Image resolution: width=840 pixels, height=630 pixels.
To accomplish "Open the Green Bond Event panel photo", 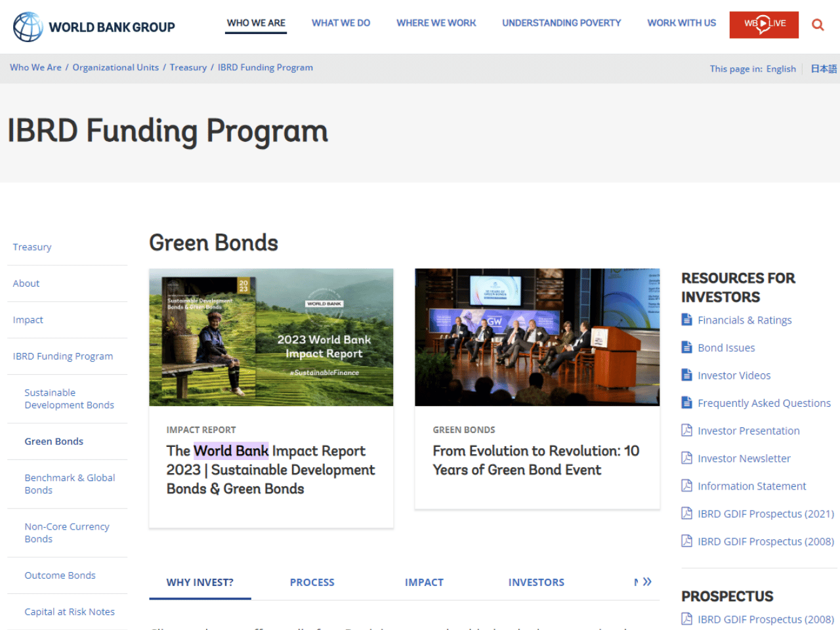I will click(537, 337).
